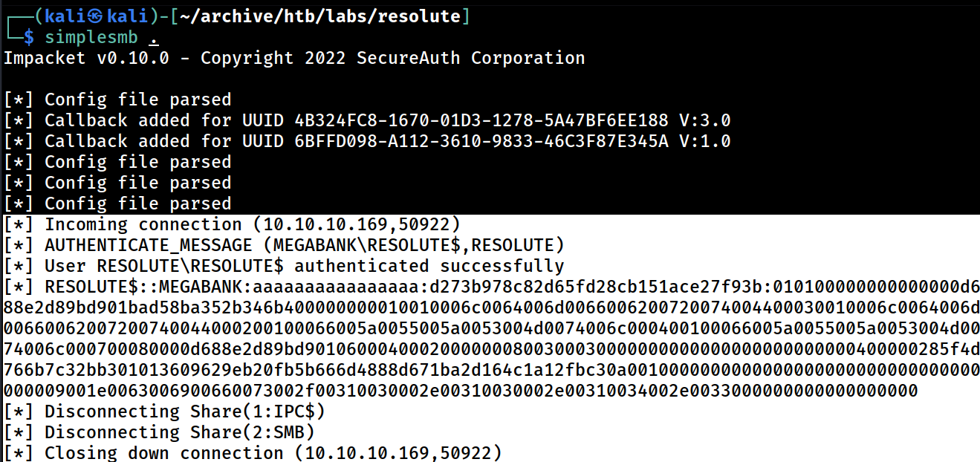Click the Closing down connection line
Screen dimensions: 980x462
point(253,453)
